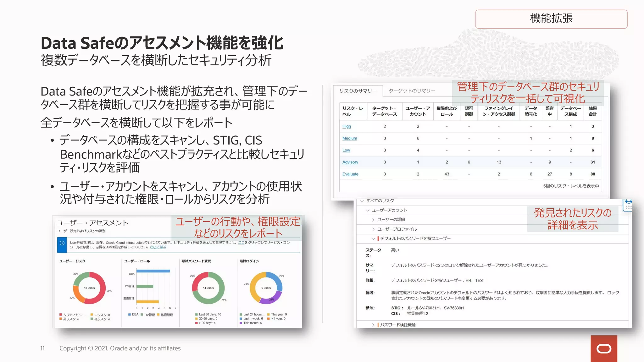The height and width of the screenshot is (362, 644).
Task: Click the This year: 9 legend entry
Action: click(277, 315)
